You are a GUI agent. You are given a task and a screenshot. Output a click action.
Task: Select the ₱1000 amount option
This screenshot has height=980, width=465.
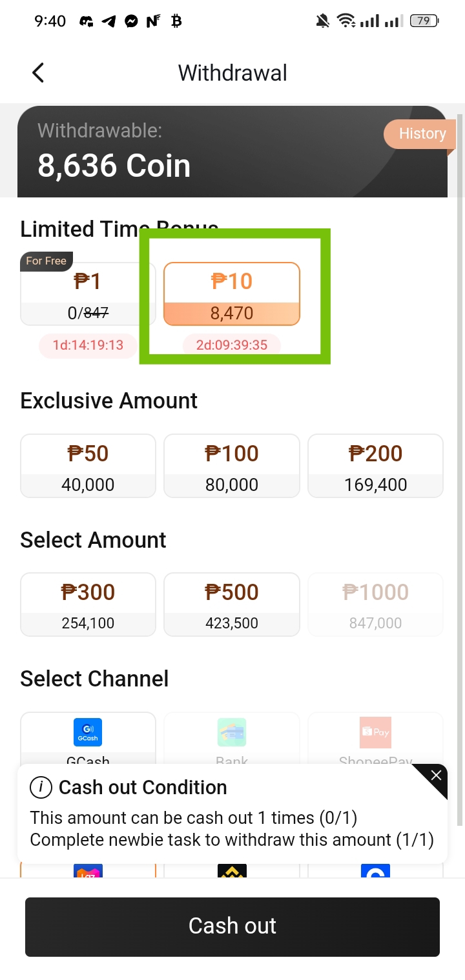click(x=375, y=605)
